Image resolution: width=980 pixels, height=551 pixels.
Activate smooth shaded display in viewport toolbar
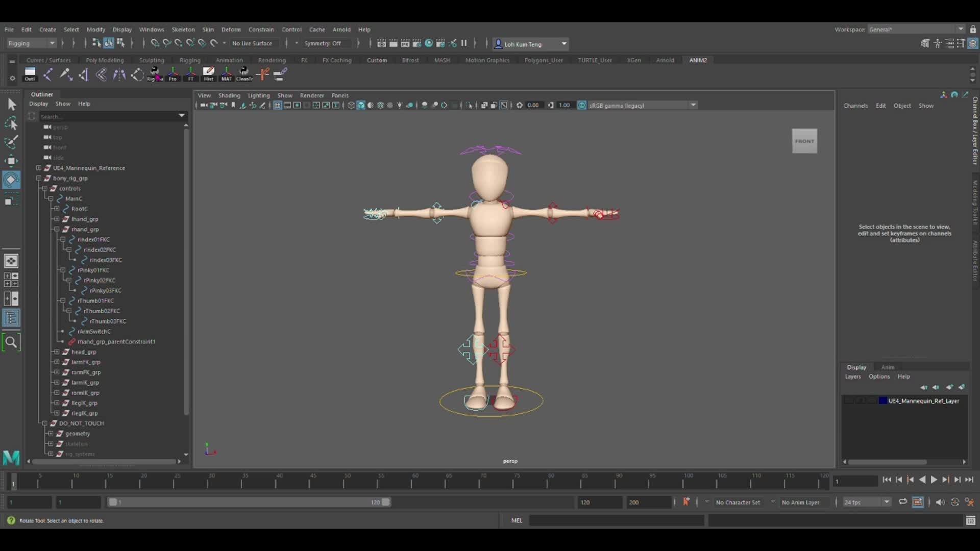click(x=361, y=105)
